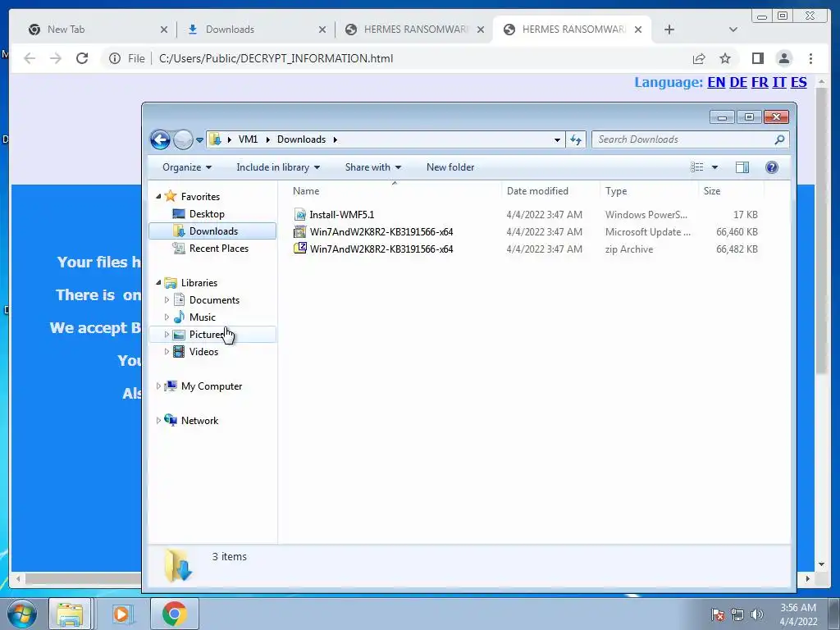Select Desktop under Favorites
This screenshot has width=840, height=630.
click(206, 214)
